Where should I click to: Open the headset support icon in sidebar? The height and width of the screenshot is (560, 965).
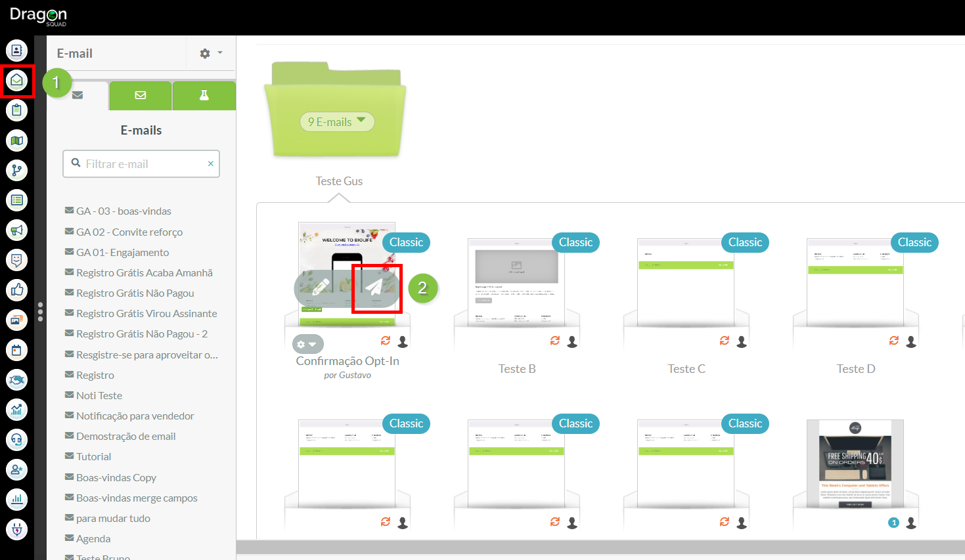click(16, 440)
